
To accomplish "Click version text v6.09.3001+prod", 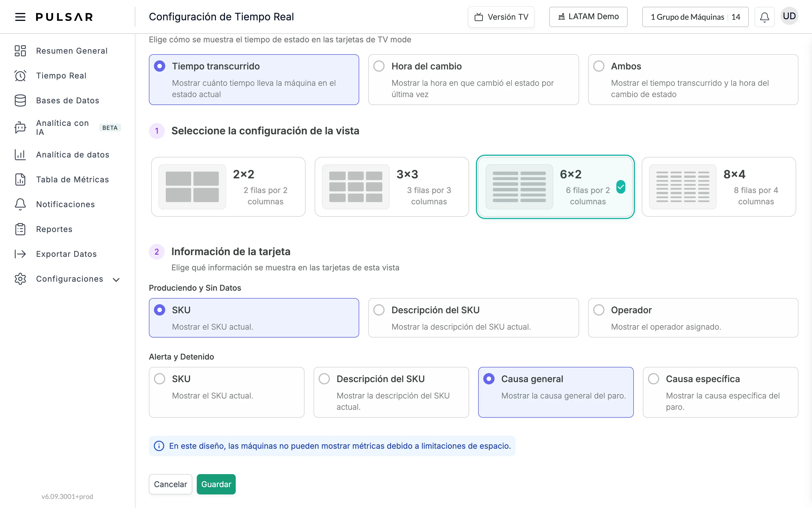I will click(x=67, y=496).
